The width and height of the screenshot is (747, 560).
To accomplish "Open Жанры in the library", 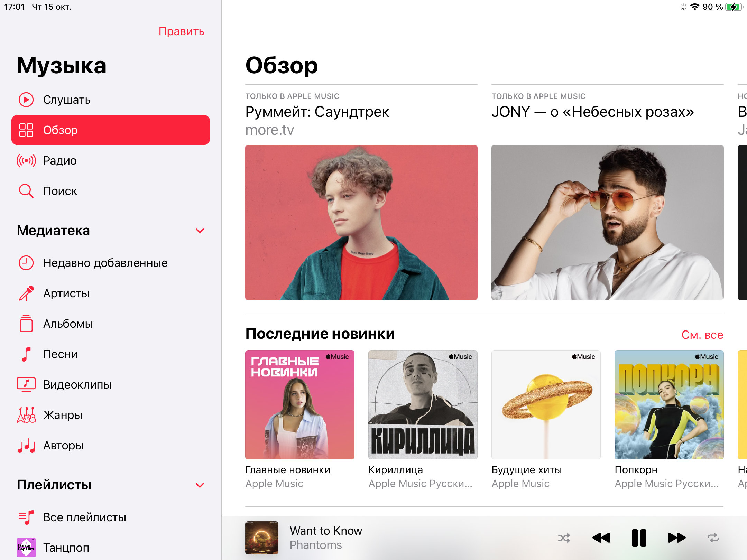I will click(111, 415).
